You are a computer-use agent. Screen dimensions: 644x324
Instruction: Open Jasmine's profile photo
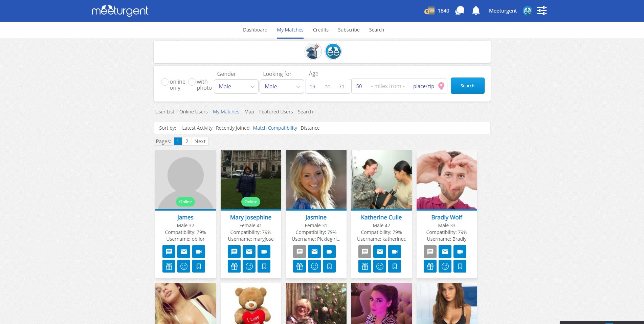(316, 179)
